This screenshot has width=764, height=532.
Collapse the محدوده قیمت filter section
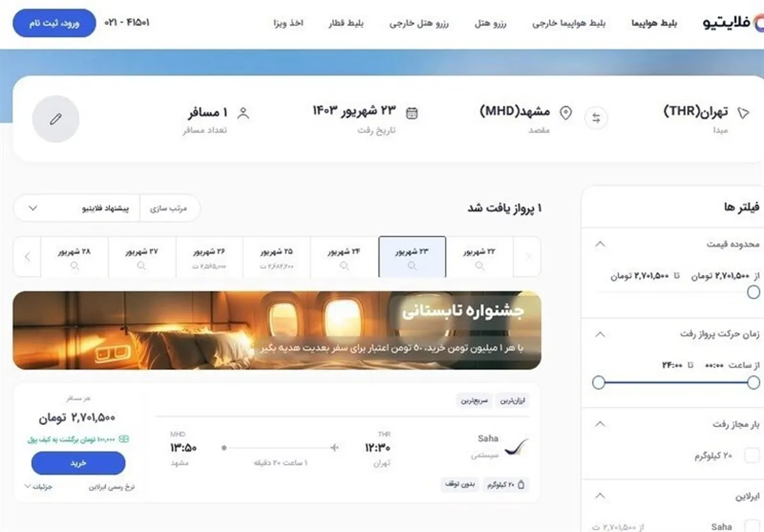click(600, 244)
